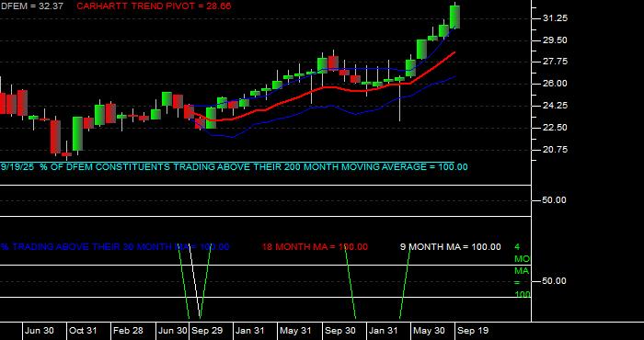
Task: Select the 30 month MA percentage label
Action: 115,247
